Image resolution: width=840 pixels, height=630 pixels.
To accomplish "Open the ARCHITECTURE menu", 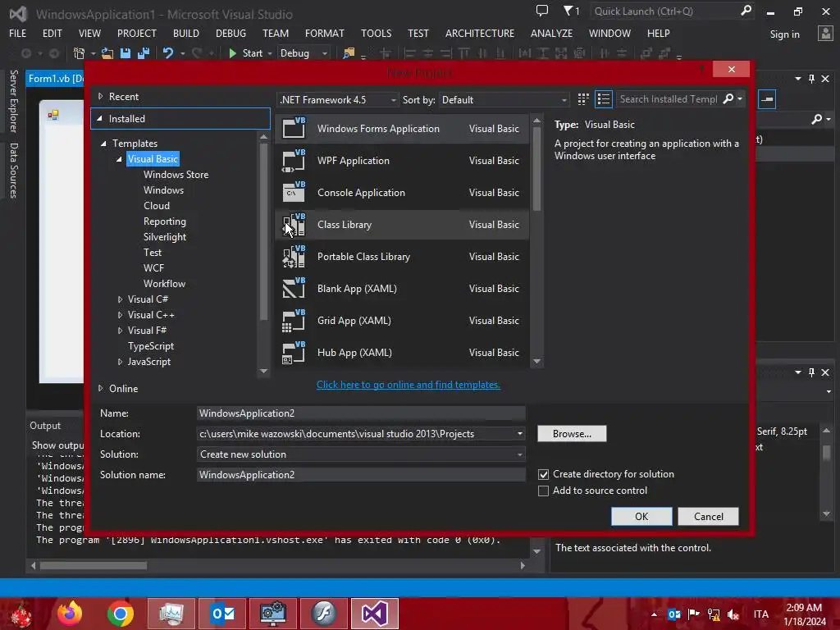I will pyautogui.click(x=479, y=33).
